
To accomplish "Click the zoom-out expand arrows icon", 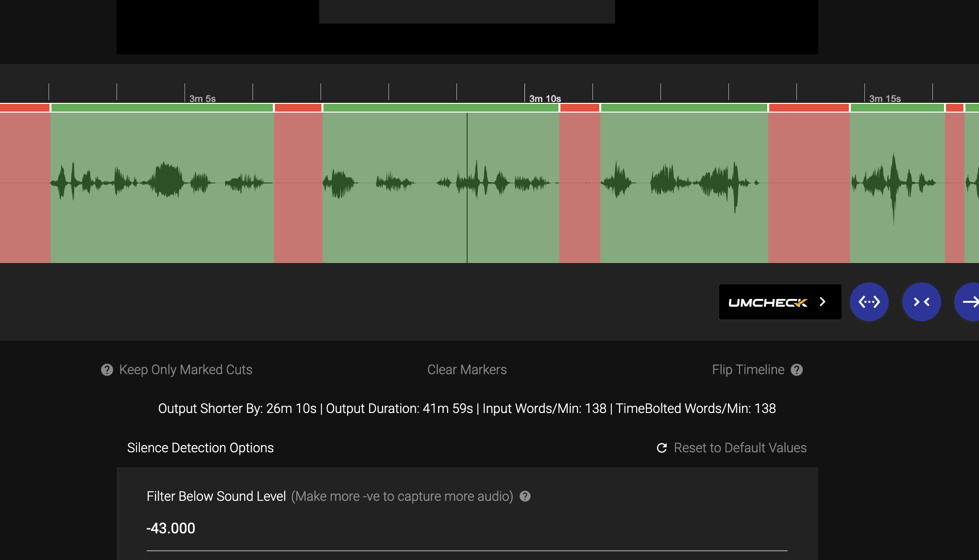I will click(869, 302).
